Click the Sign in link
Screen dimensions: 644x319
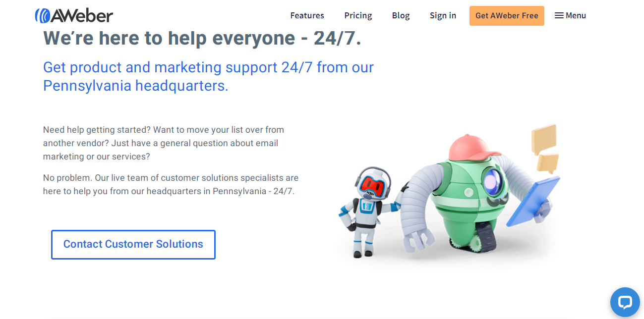coord(443,15)
